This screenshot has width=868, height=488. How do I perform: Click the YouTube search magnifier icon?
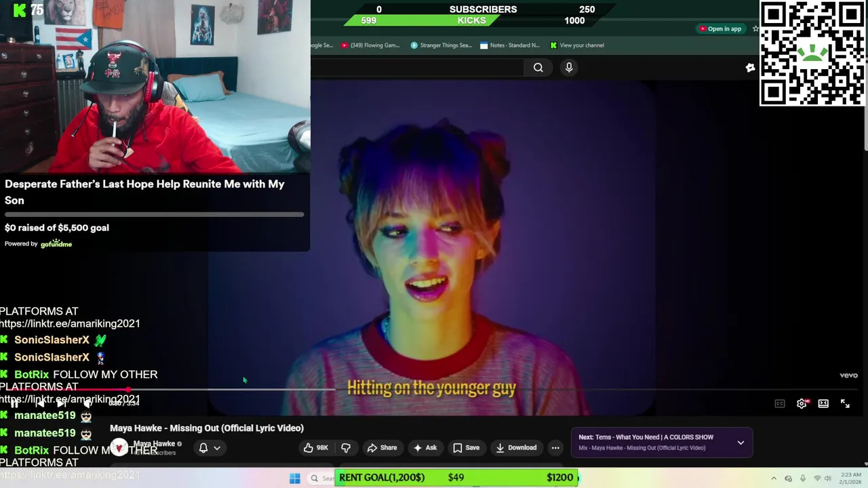tap(538, 67)
